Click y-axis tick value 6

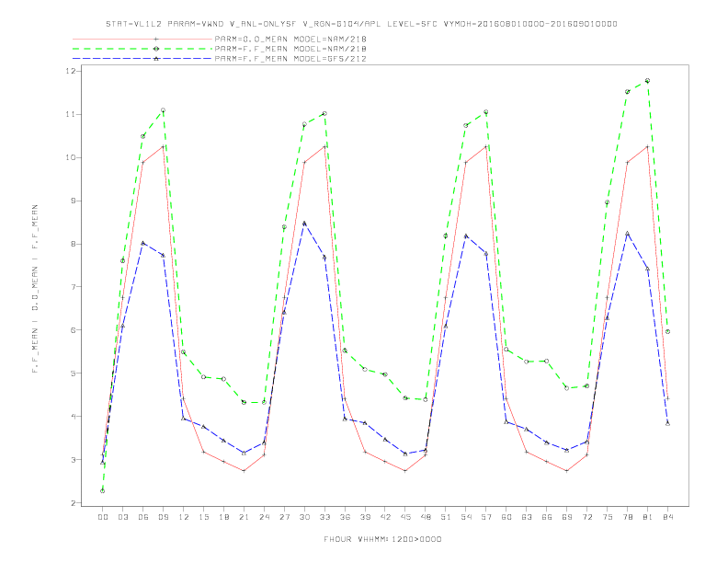[x=74, y=330]
